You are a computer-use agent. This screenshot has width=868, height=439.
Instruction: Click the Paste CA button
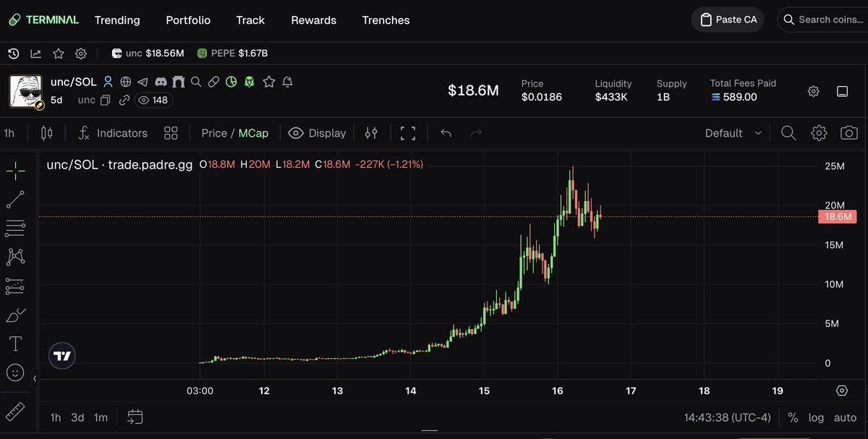727,20
